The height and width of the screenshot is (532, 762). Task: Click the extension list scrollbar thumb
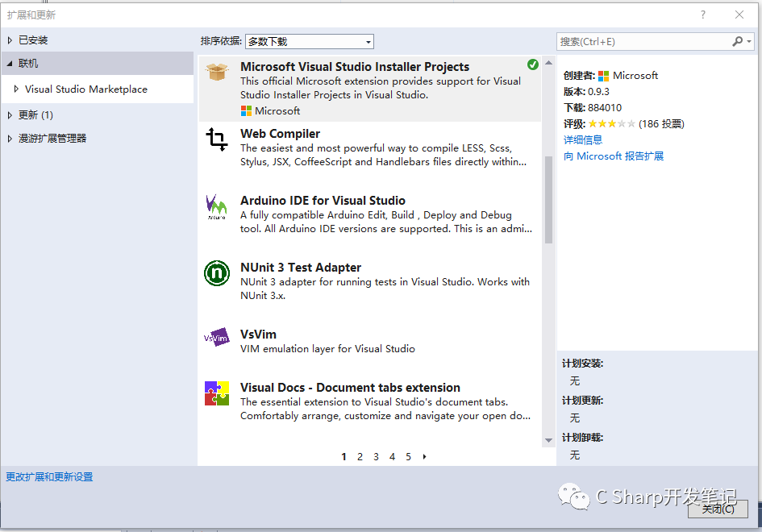click(x=548, y=200)
